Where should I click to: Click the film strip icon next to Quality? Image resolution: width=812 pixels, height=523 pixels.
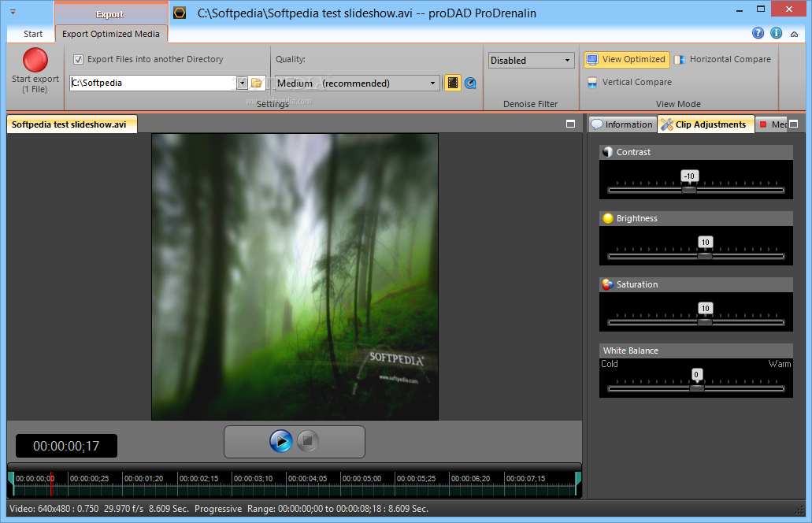(453, 83)
